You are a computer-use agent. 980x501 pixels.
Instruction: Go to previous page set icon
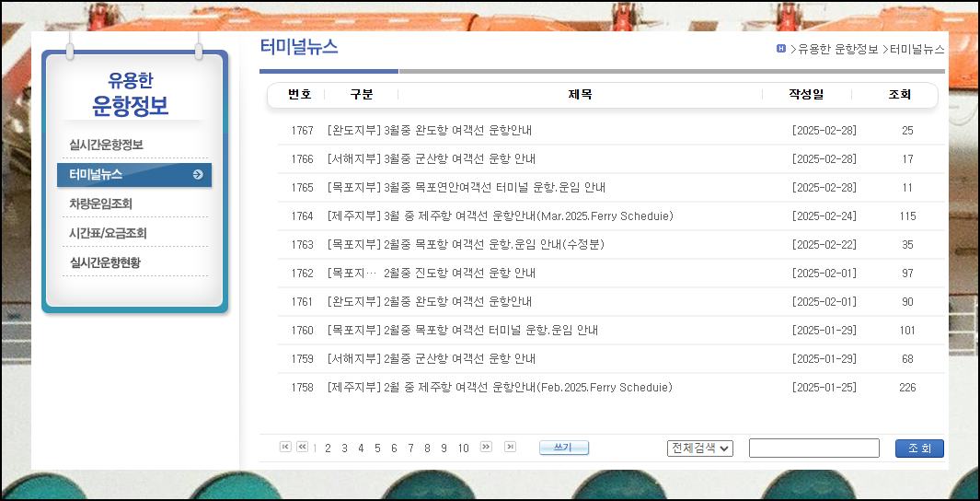(x=302, y=447)
